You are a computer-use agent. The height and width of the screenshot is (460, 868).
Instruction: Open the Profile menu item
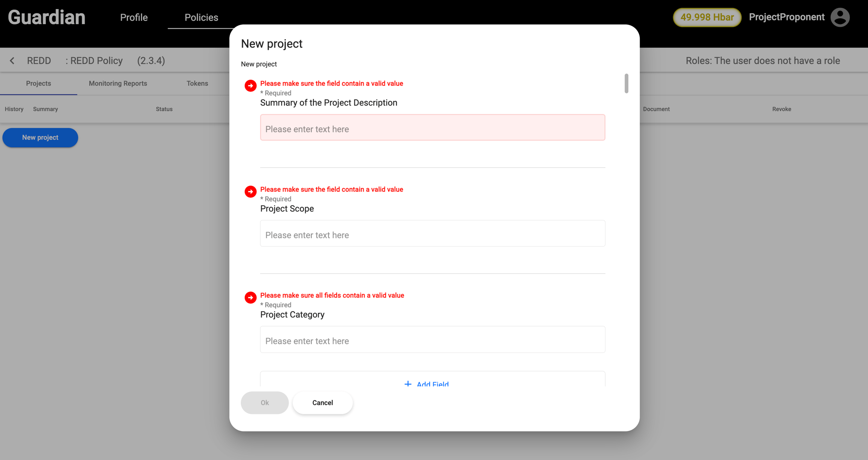click(x=134, y=17)
